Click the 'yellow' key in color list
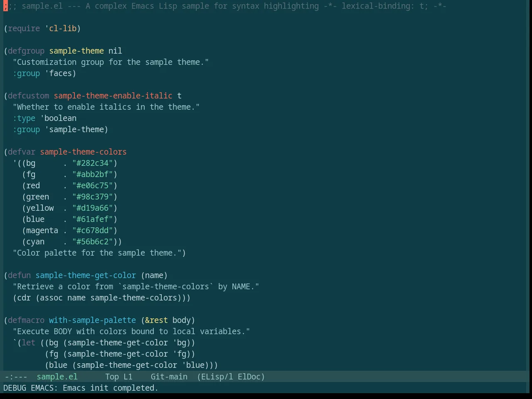The width and height of the screenshot is (532, 399). point(40,208)
